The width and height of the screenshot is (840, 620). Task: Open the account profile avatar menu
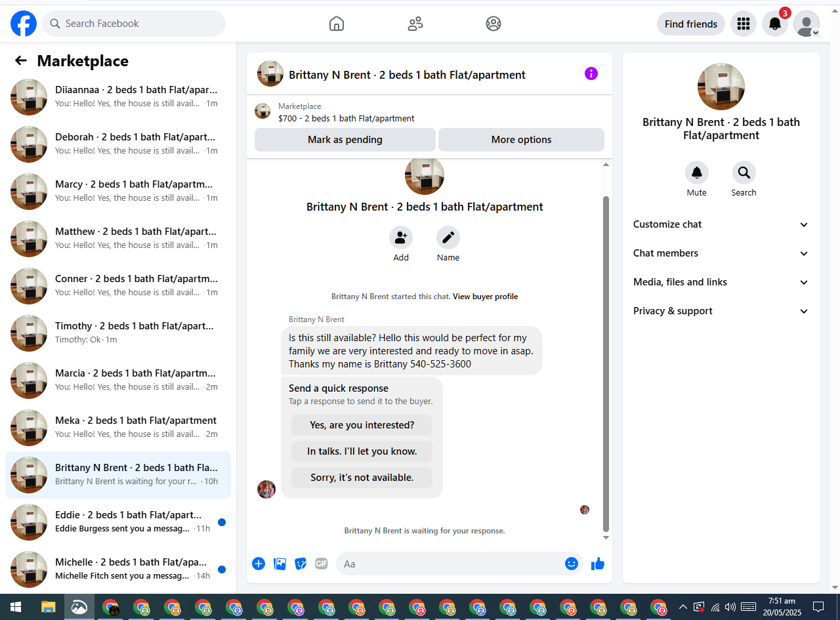click(807, 24)
